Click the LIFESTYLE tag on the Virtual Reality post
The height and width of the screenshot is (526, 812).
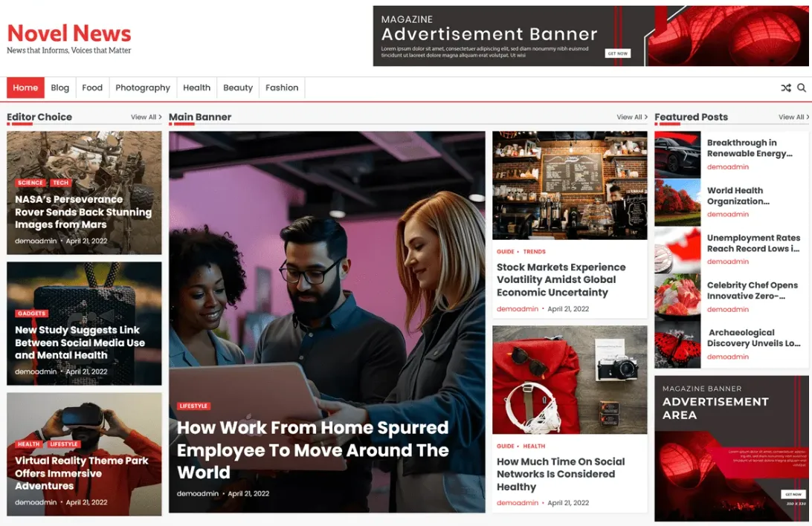64,444
